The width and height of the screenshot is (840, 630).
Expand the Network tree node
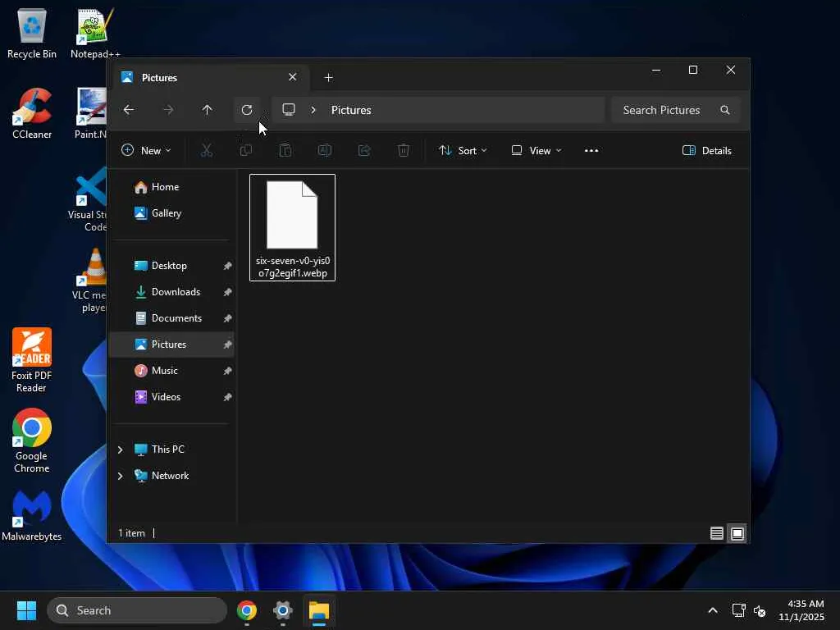pyautogui.click(x=120, y=476)
